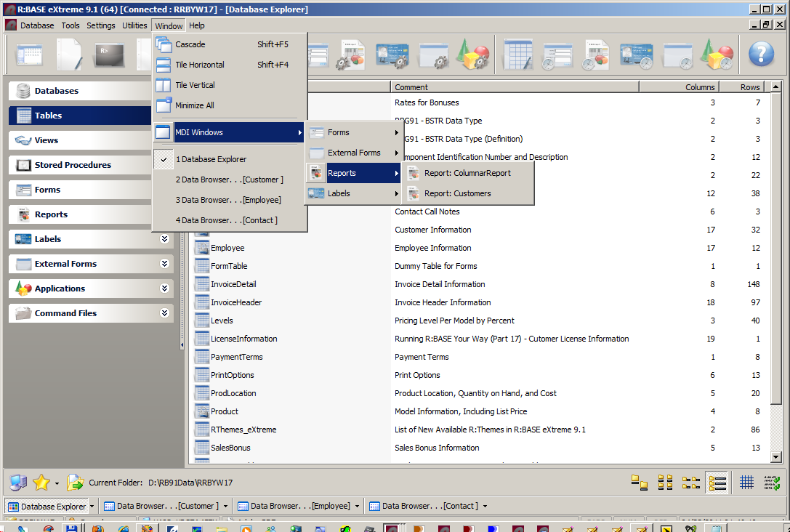
Task: Click the large icons view button
Action: tap(639, 483)
